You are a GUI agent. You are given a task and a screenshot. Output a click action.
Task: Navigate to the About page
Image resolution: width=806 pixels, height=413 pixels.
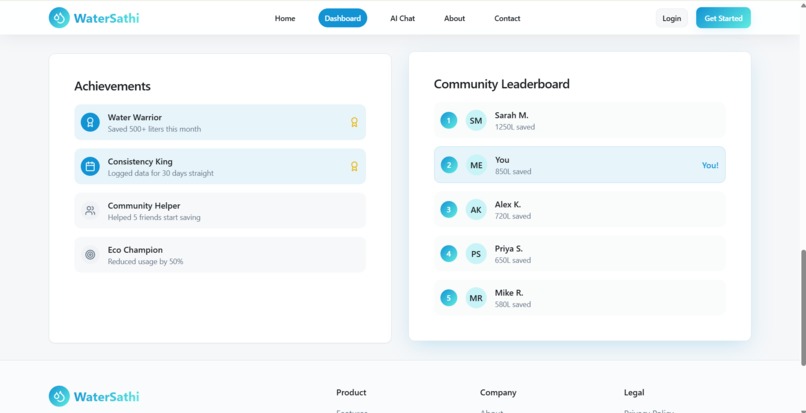click(454, 18)
